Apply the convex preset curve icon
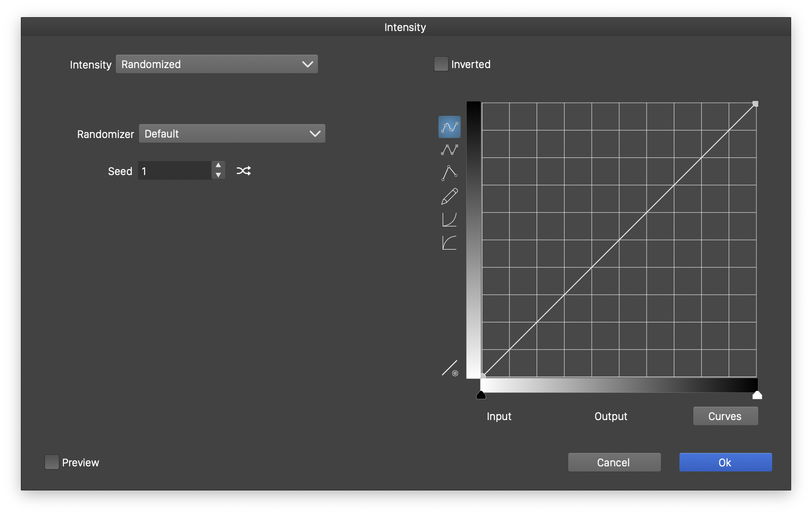This screenshot has width=812, height=515. (x=449, y=243)
